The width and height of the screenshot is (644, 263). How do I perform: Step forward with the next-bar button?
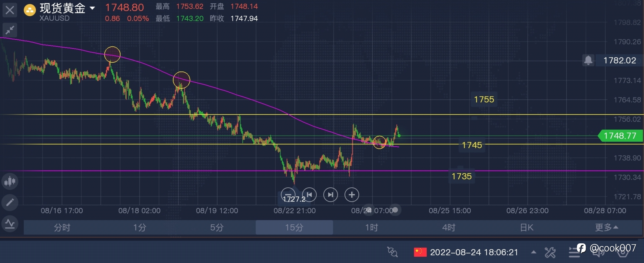[330, 195]
